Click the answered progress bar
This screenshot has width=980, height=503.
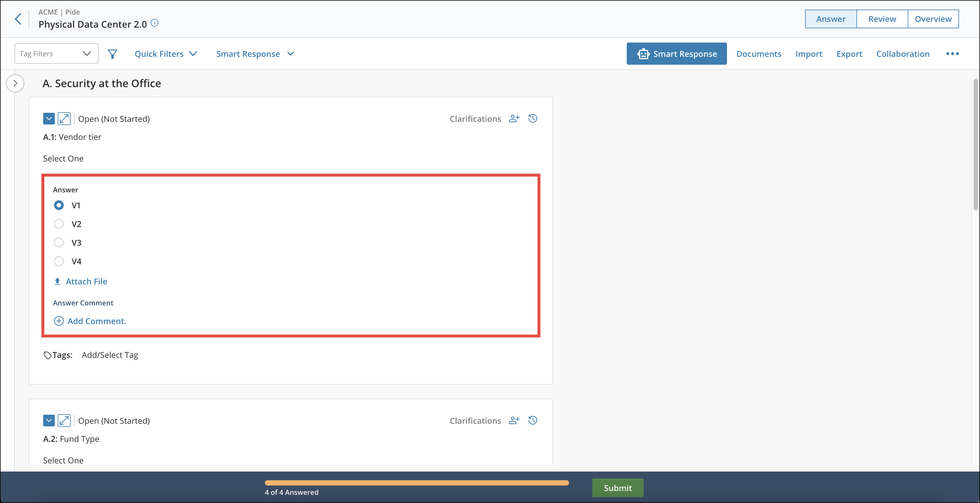click(417, 482)
